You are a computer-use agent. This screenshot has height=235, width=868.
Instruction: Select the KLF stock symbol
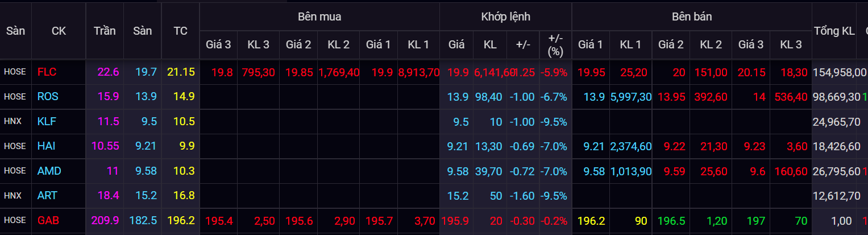(47, 121)
